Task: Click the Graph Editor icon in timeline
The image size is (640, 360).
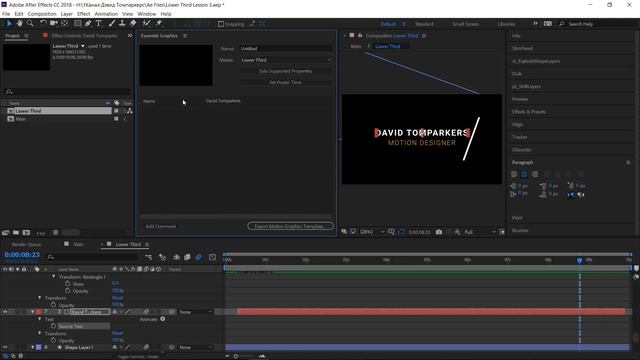Action: coord(212,257)
